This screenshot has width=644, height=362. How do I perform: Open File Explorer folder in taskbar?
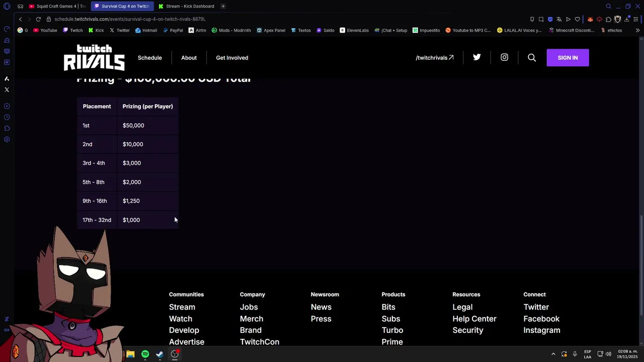130,354
